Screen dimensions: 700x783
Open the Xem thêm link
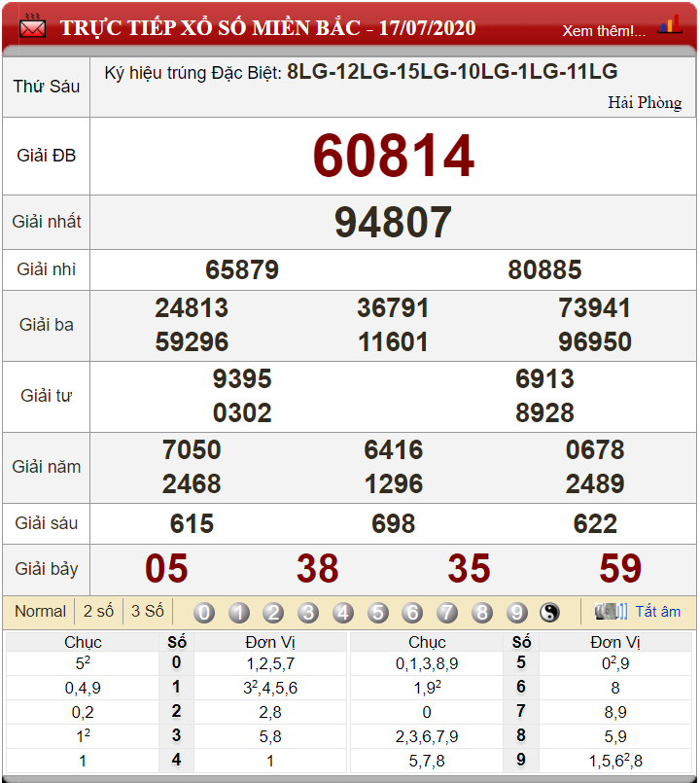coord(604,31)
